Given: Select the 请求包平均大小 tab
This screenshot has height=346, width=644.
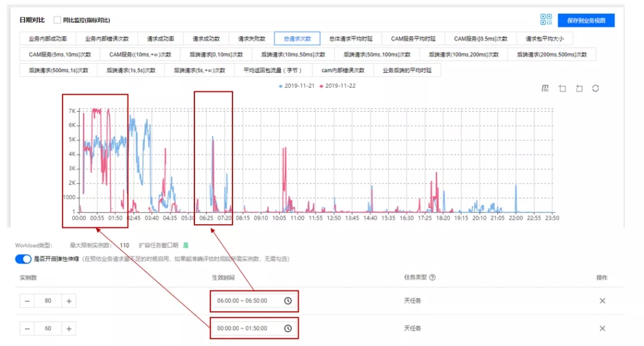Looking at the screenshot, I should pyautogui.click(x=544, y=39).
